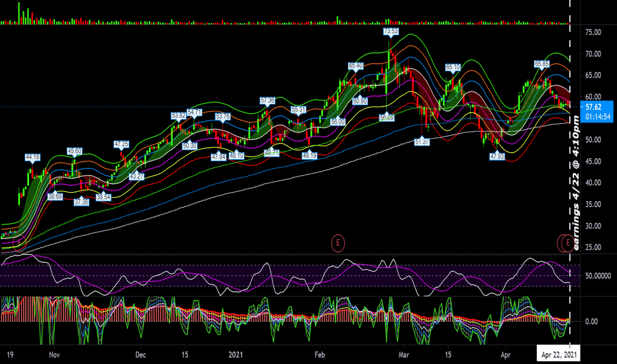Click the 37.36 pivot low label
This screenshot has width=617, height=364.
[x=81, y=202]
